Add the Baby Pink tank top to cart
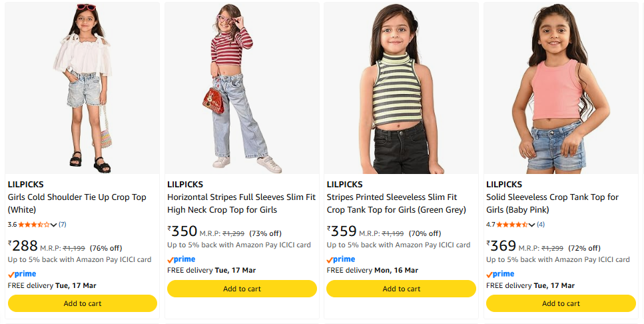The width and height of the screenshot is (644, 324). 561,303
